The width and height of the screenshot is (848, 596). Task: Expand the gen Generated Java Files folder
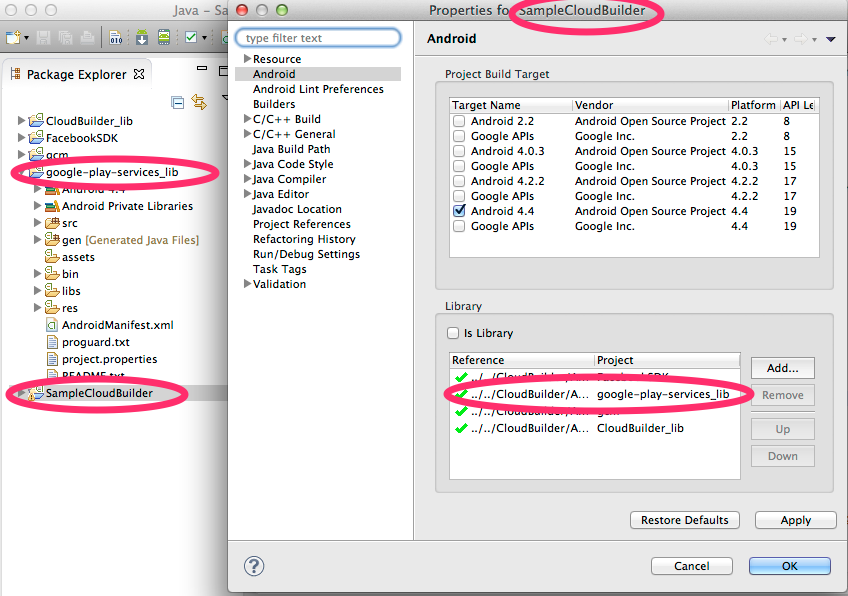tap(37, 239)
